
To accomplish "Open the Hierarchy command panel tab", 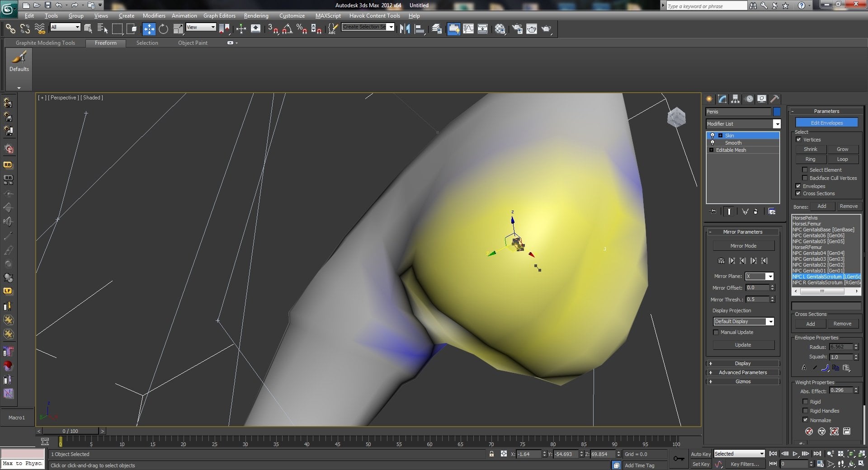I will click(736, 99).
